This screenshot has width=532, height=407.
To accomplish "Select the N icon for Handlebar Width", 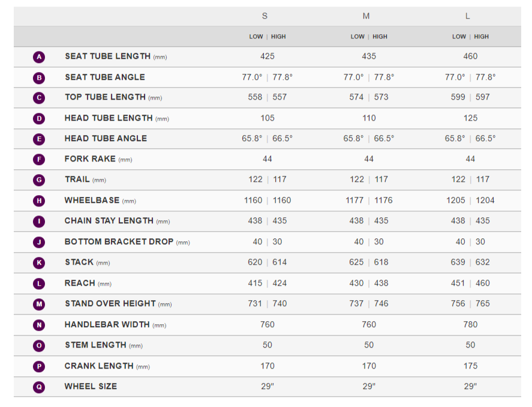I will pyautogui.click(x=39, y=325).
